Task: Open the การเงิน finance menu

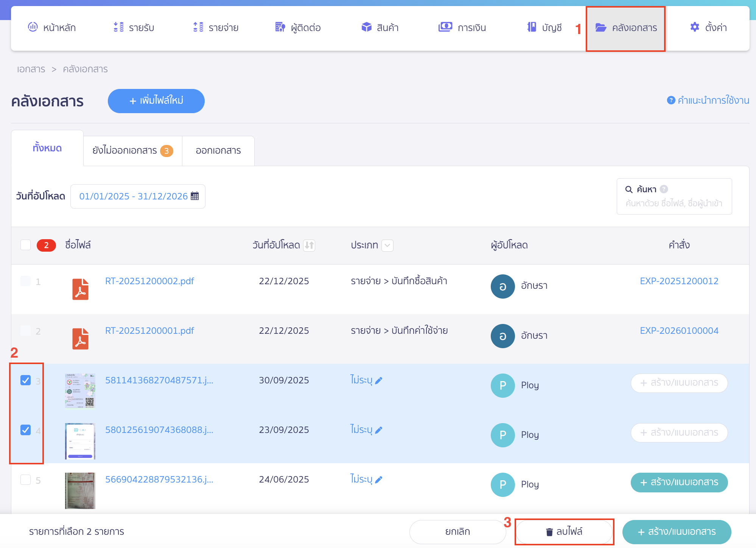Action: tap(462, 28)
